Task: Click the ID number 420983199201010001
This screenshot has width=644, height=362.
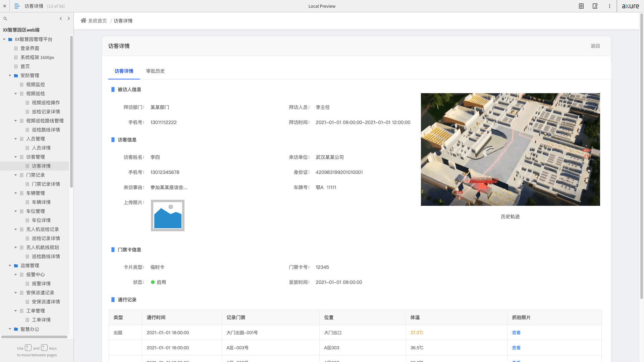Action: (x=339, y=172)
